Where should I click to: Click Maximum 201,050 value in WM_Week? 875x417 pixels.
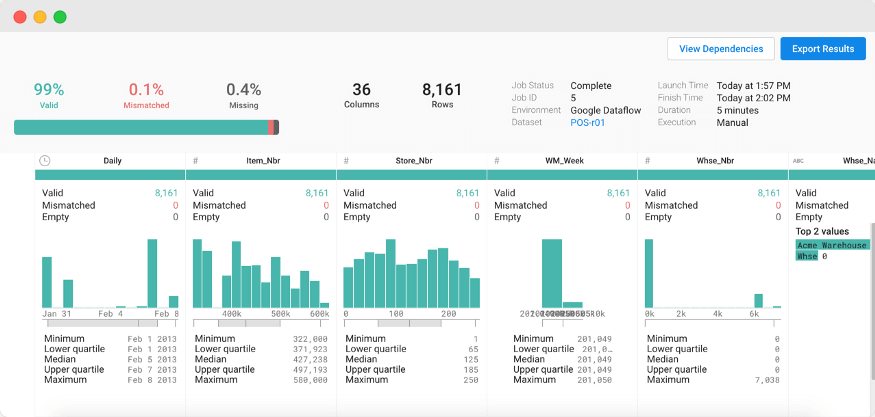(x=595, y=380)
